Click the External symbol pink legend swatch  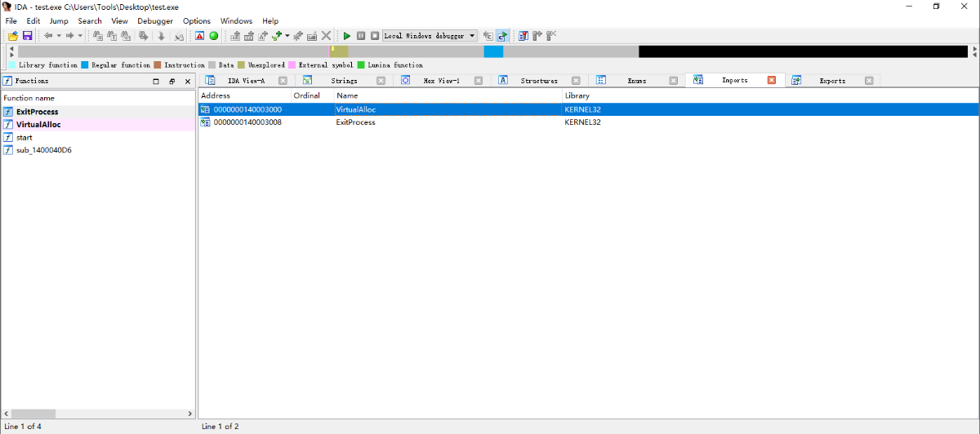click(x=292, y=65)
